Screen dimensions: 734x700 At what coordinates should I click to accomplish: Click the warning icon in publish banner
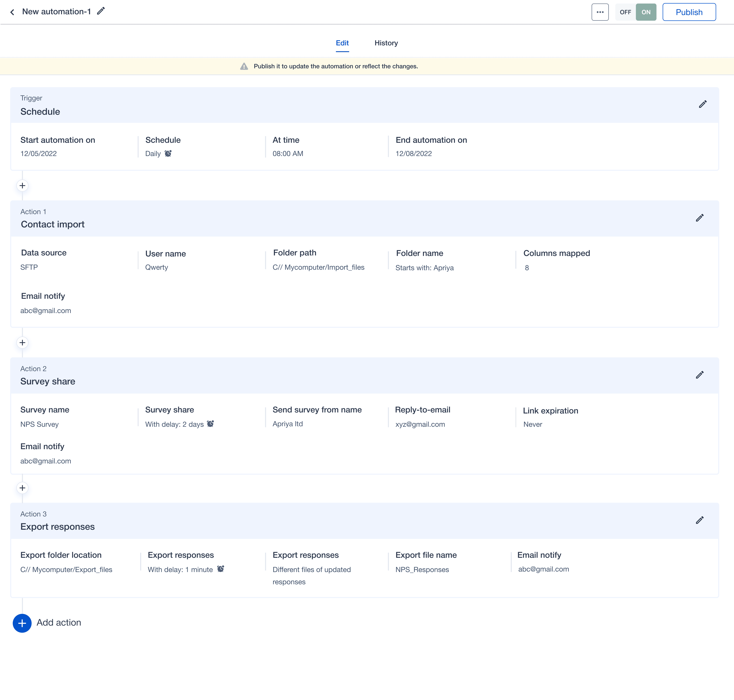click(x=244, y=66)
